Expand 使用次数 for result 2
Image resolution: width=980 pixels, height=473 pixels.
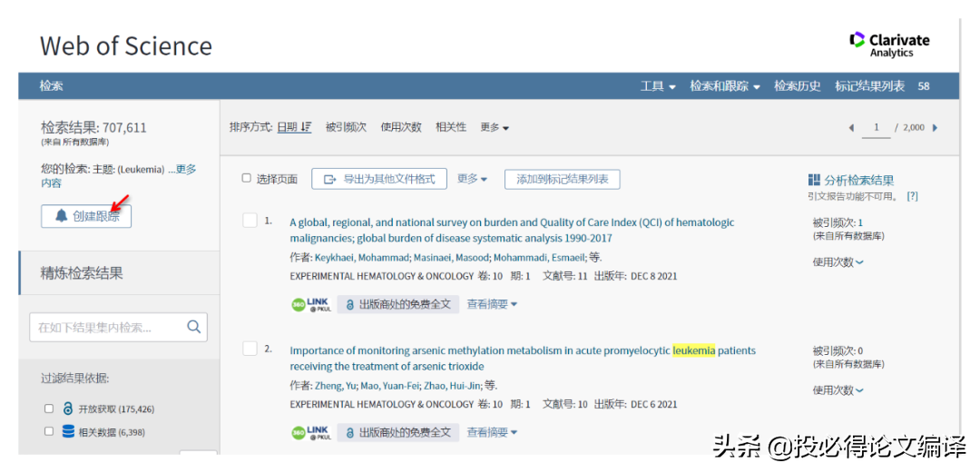point(838,389)
